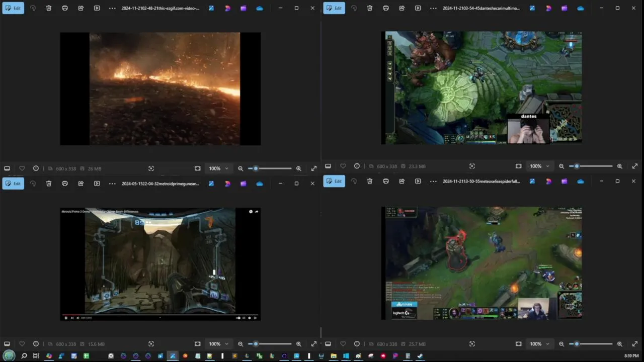Screen dimensions: 644x362
Task: Click Edit in the metroidprime window
Action: point(13,184)
